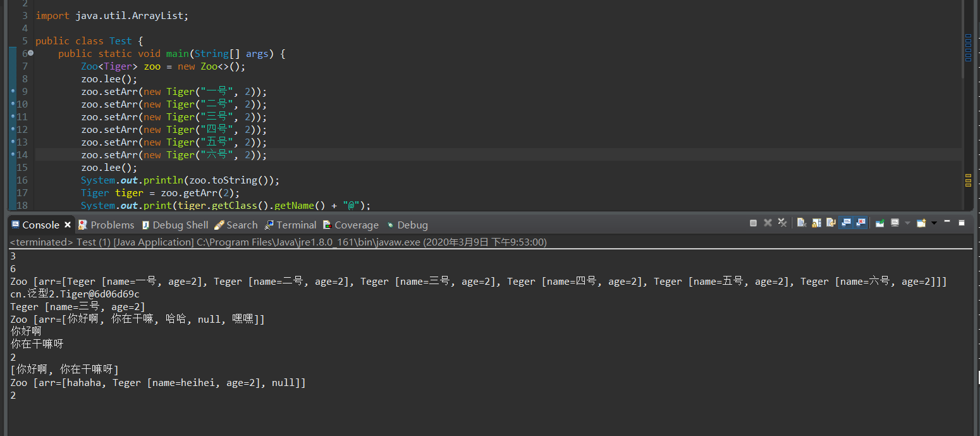Collapse the main method fold on line 6
The image size is (980, 436).
[30, 53]
